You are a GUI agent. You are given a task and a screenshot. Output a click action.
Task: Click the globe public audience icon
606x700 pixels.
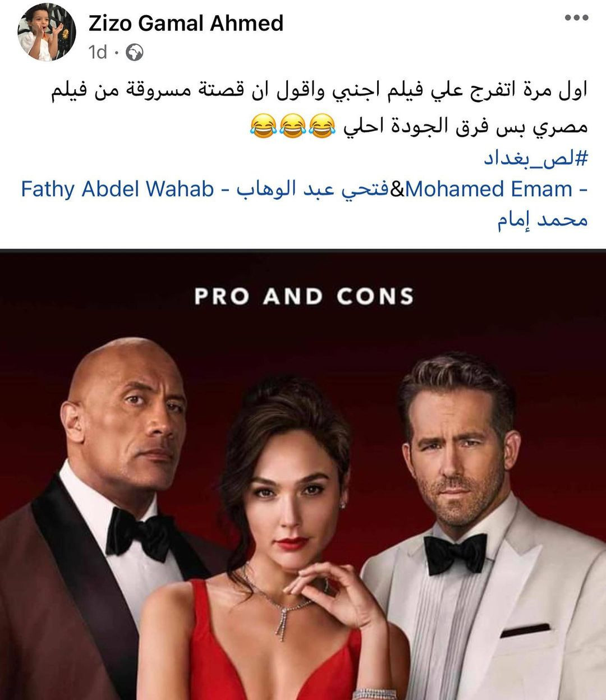coord(135,53)
